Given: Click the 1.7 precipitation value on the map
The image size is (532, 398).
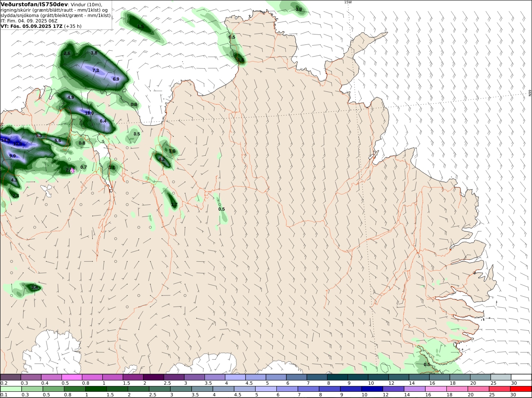Looking at the screenshot, I should point(174,204).
